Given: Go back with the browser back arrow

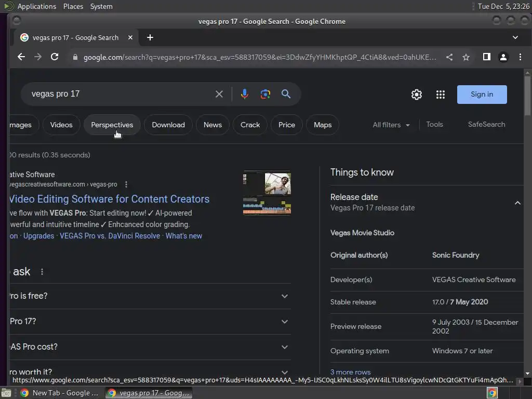Looking at the screenshot, I should click(21, 57).
